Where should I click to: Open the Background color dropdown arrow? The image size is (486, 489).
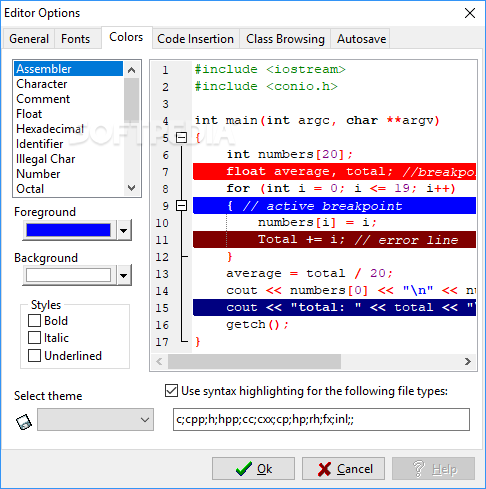click(124, 275)
